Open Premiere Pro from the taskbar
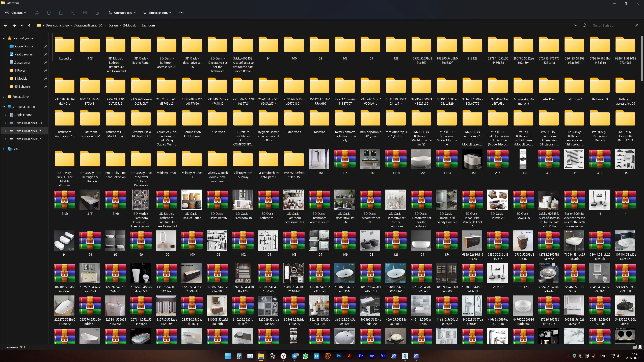This screenshot has height=362, width=644. (361, 356)
